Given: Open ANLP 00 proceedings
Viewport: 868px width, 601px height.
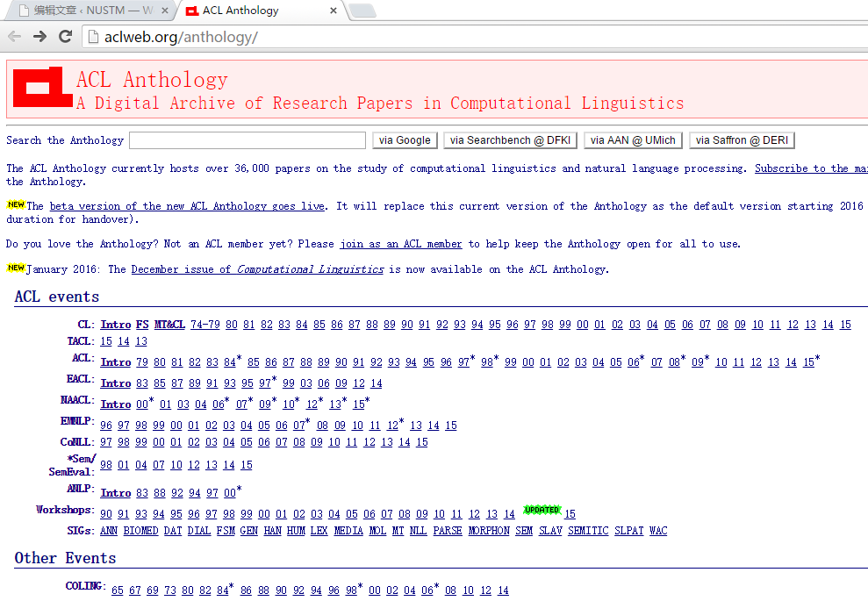Looking at the screenshot, I should (x=230, y=492).
